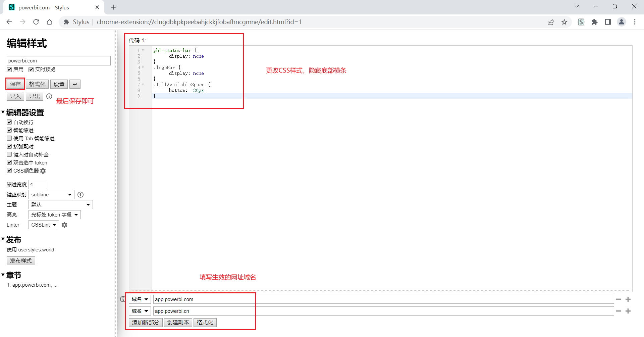Enable 键入时自动补全 checkbox
644x337 pixels.
[9, 154]
